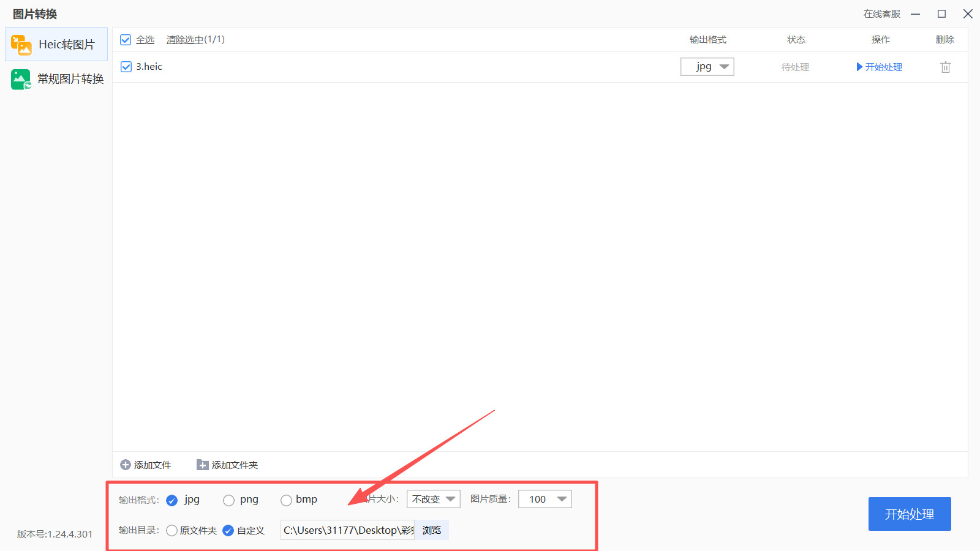
Task: Open the Heic转图片 tab
Action: point(56,44)
